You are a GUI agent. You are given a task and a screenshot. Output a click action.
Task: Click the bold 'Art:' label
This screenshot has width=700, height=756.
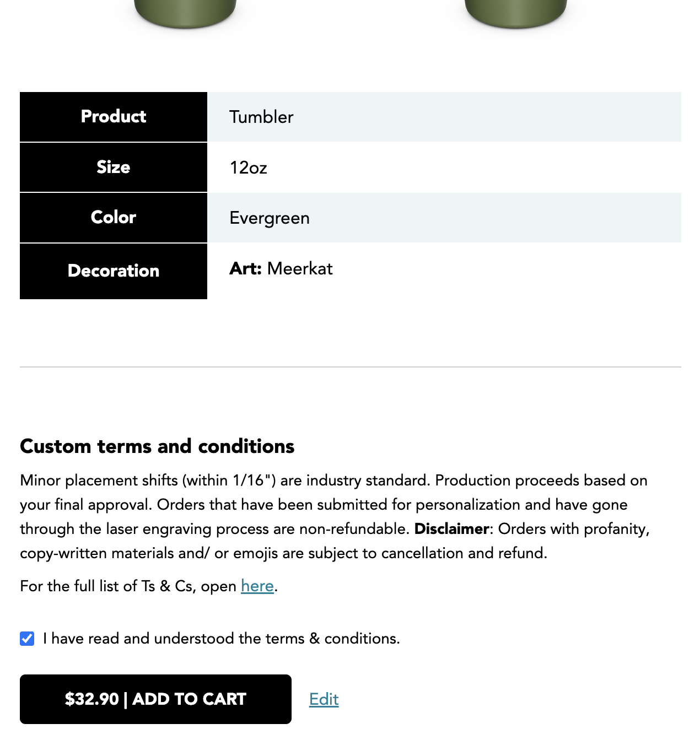click(x=245, y=269)
